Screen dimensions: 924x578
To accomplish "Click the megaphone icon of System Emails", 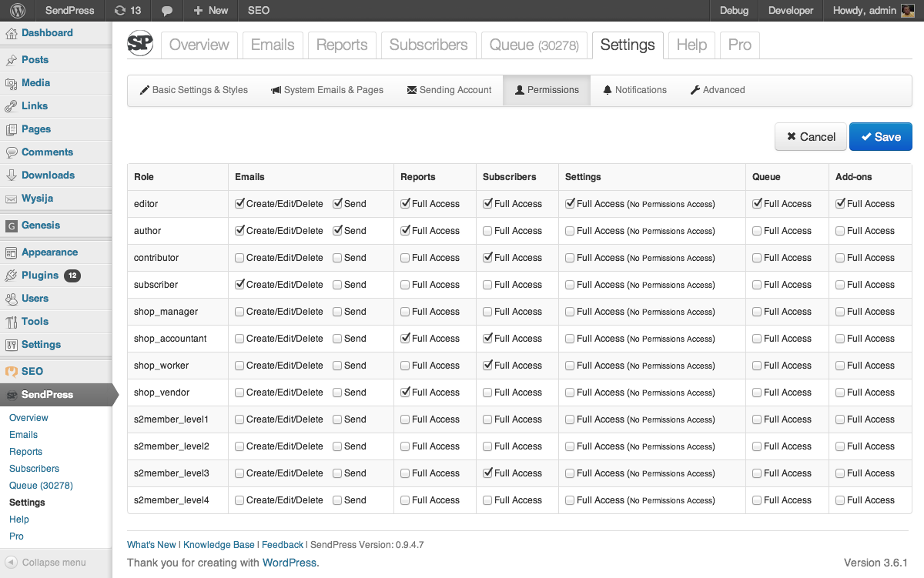I will pyautogui.click(x=276, y=90).
